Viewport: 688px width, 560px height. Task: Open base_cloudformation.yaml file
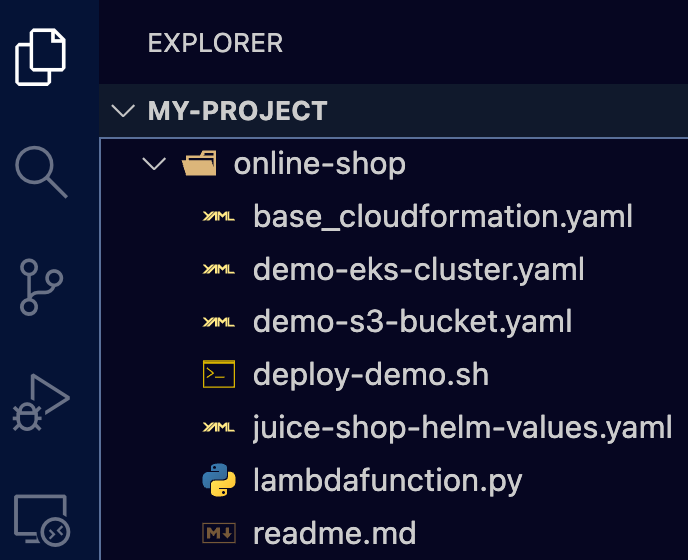[x=443, y=216]
